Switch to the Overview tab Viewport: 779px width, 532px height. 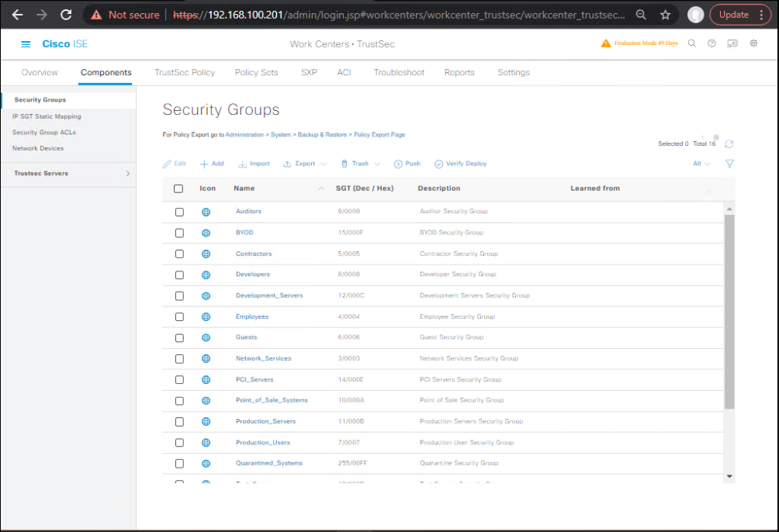(x=40, y=73)
